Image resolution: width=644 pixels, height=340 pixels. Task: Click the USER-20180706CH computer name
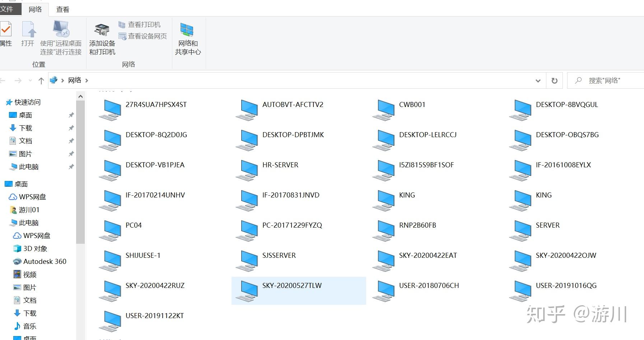pyautogui.click(x=429, y=286)
